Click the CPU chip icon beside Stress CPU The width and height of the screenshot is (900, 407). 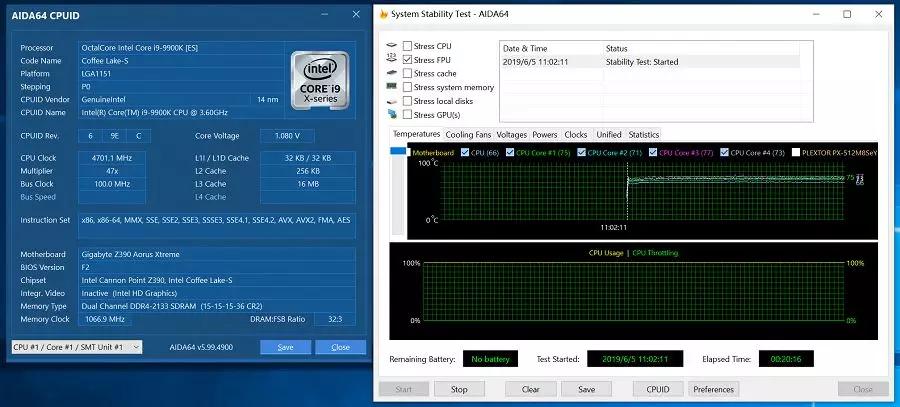click(x=392, y=46)
